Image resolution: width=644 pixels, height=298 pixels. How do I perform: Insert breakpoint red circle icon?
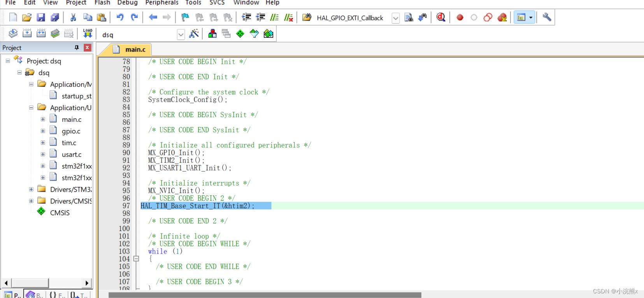pyautogui.click(x=460, y=18)
